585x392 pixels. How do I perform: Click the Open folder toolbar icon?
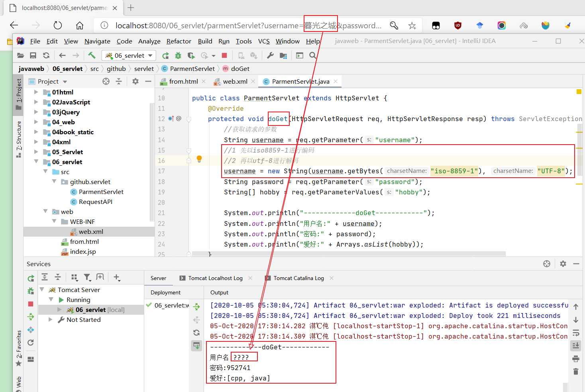pyautogui.click(x=21, y=55)
